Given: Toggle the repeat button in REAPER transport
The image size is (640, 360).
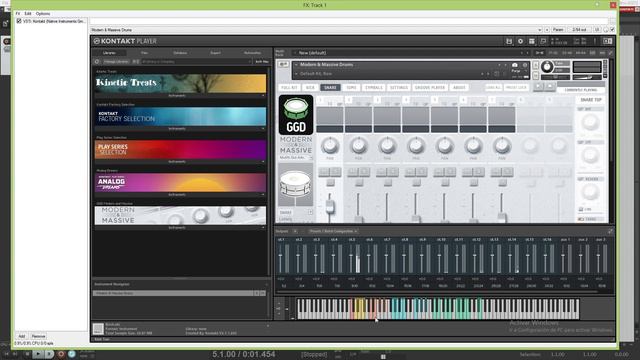Looking at the screenshot, I should click(x=72, y=354).
